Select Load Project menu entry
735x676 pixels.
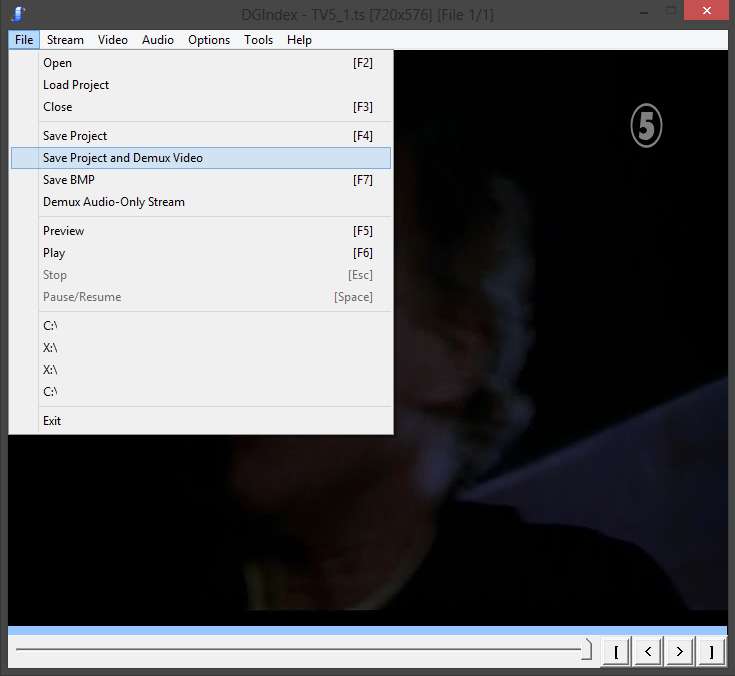[76, 85]
